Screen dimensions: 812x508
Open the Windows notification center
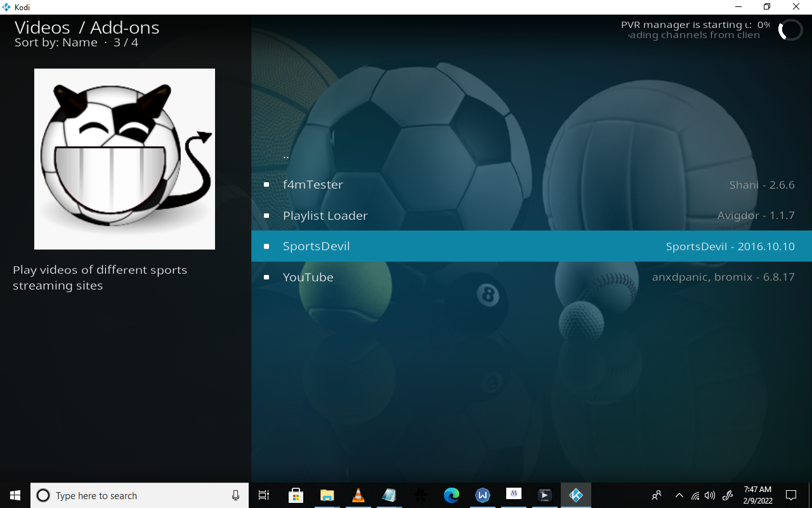pos(791,495)
